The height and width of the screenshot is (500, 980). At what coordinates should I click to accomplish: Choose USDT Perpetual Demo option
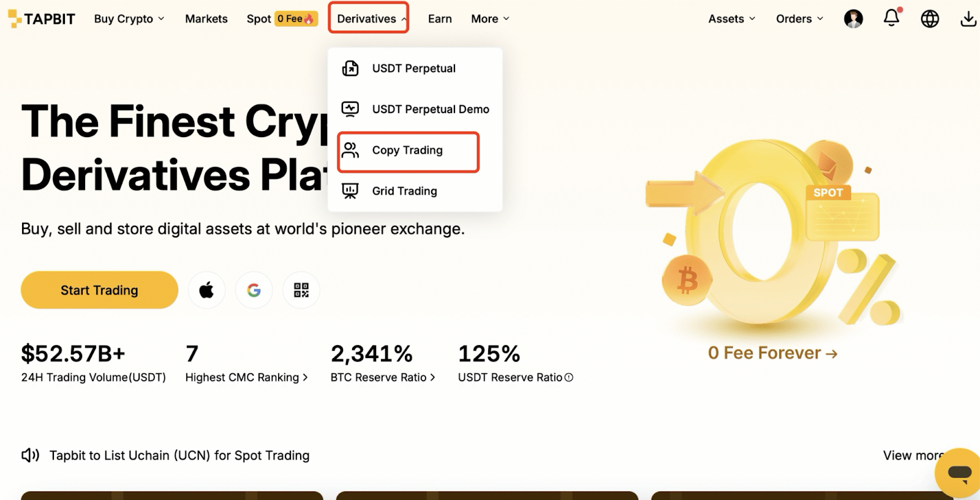coord(430,110)
